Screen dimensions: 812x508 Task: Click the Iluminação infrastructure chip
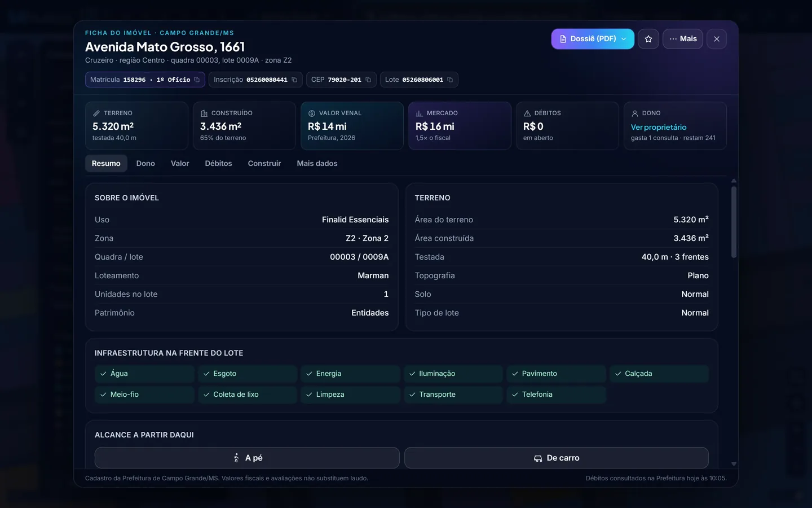(x=453, y=374)
